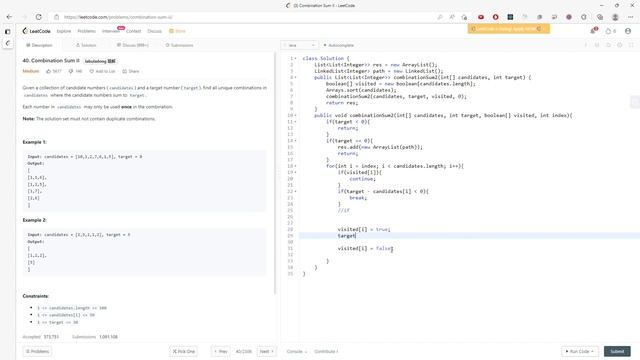Click the upvote thumbs up icon
Viewport: 640px width, 360px height.
coord(49,71)
